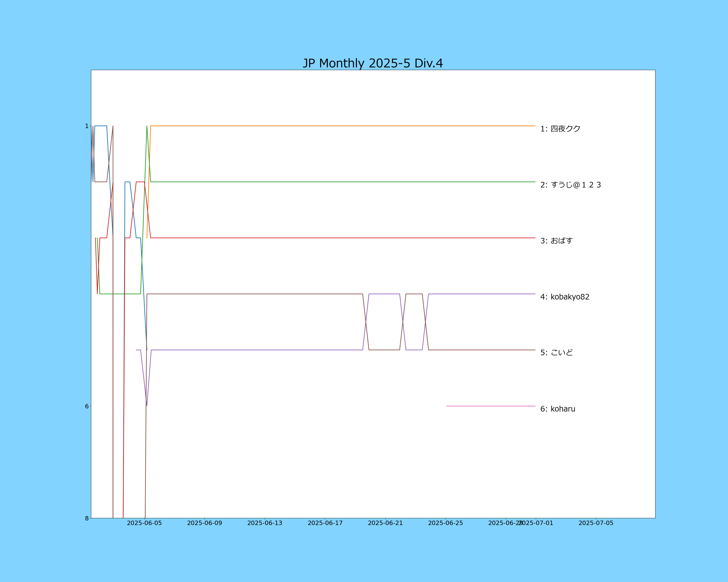The height and width of the screenshot is (582, 728).
Task: Click the x-axis date 2025-07-05
Action: pos(596,523)
